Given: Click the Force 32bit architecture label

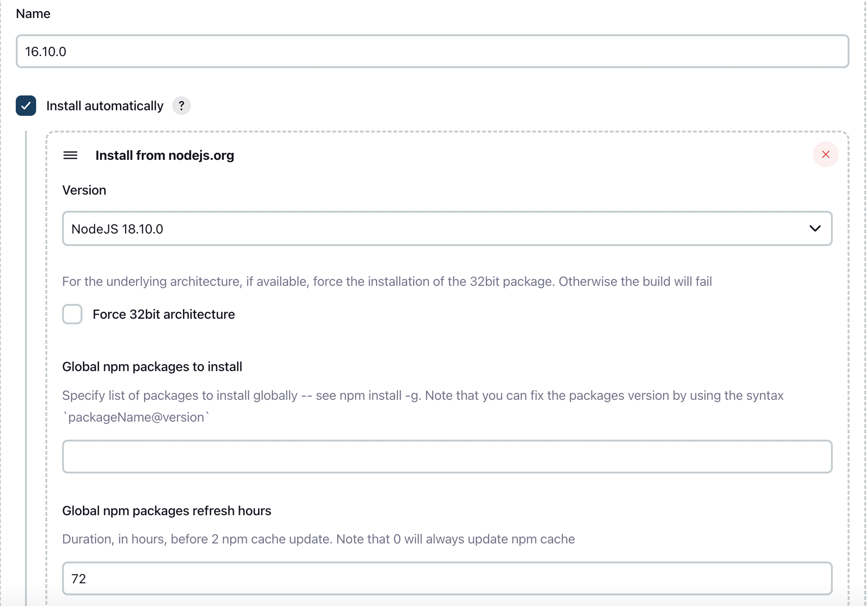Looking at the screenshot, I should click(164, 314).
